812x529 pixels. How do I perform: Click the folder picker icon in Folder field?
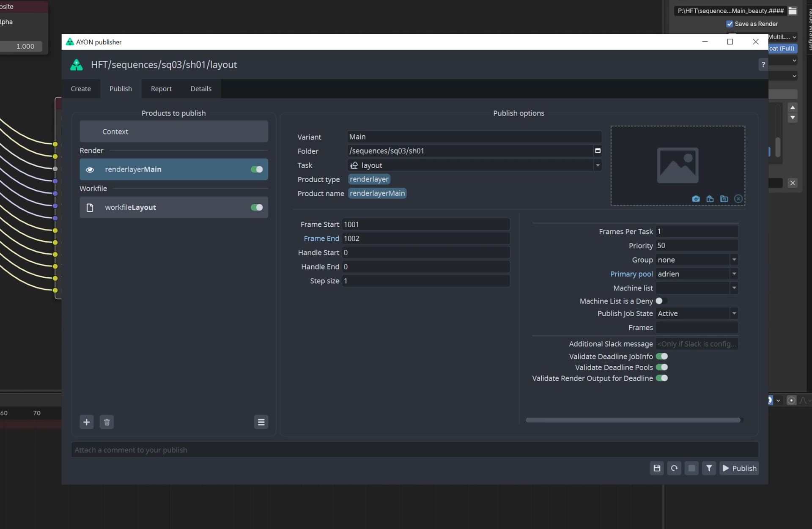(598, 151)
